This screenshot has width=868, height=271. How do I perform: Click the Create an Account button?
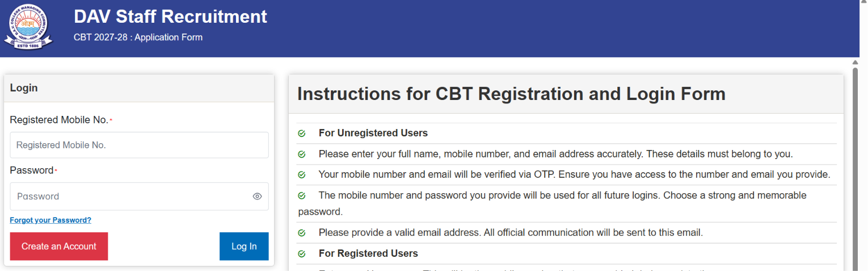point(59,247)
